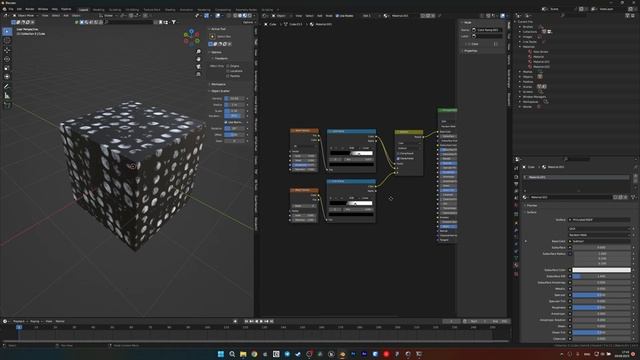640x360 pixels.
Task: Toggle the Origins checkbox under Affect Only
Action: tap(227, 66)
